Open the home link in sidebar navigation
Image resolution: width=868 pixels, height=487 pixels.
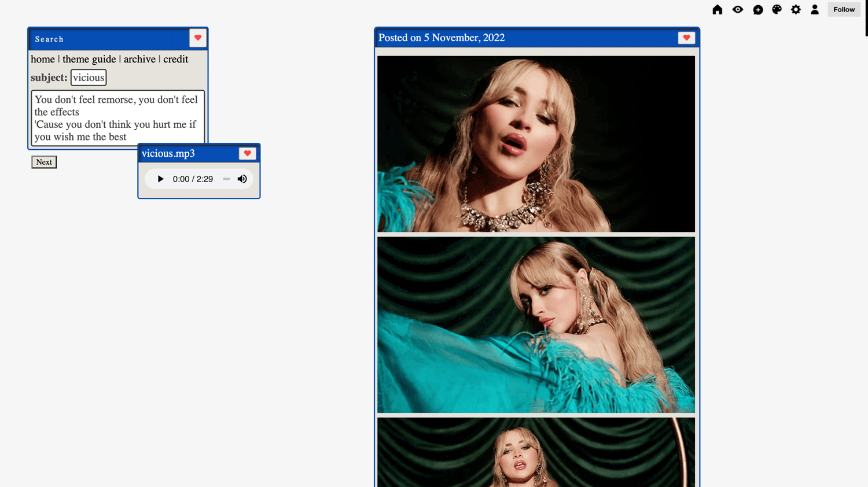coord(43,59)
